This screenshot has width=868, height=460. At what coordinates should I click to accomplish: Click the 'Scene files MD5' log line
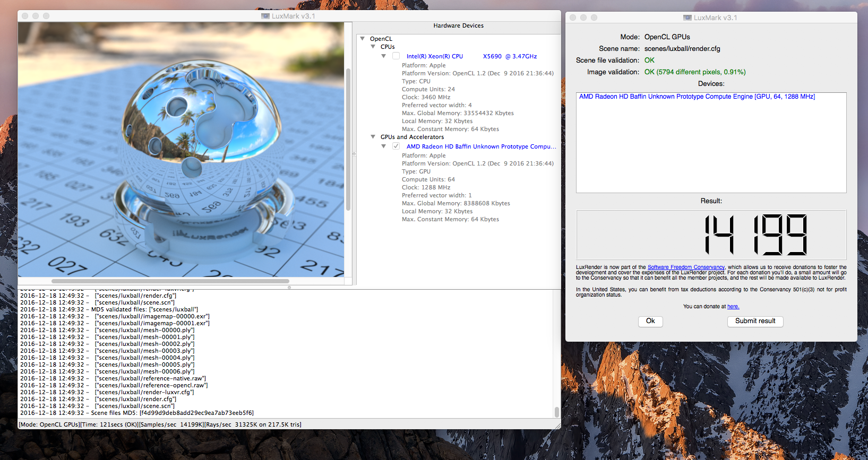(x=137, y=413)
